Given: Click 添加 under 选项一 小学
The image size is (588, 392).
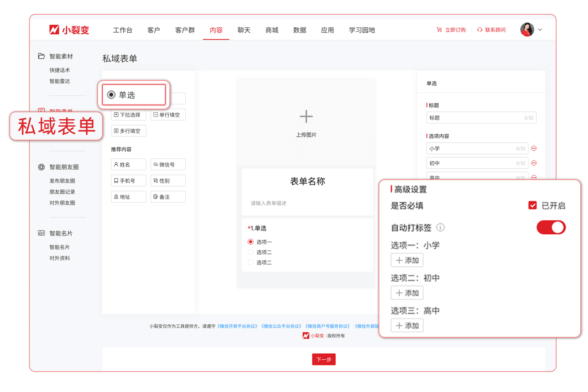Looking at the screenshot, I should click(x=407, y=261).
